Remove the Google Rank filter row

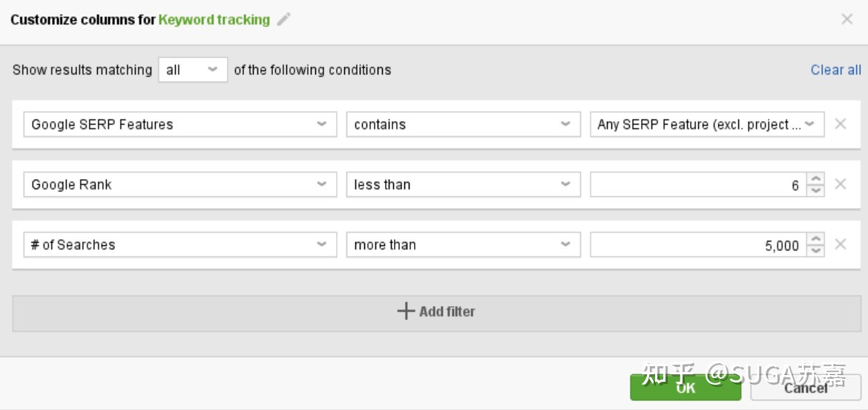(x=841, y=184)
